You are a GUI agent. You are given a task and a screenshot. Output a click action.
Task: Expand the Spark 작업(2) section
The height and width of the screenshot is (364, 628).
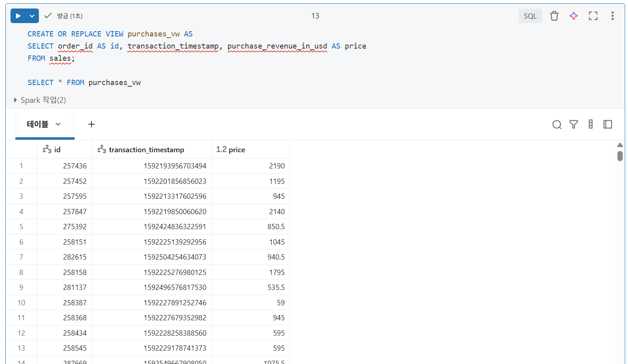click(40, 100)
